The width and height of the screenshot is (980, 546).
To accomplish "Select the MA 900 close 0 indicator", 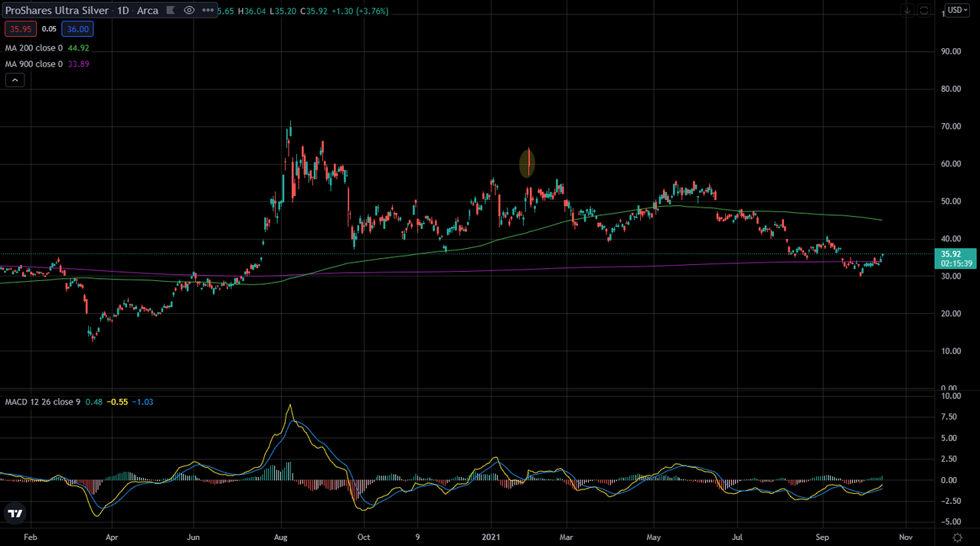I will point(34,64).
